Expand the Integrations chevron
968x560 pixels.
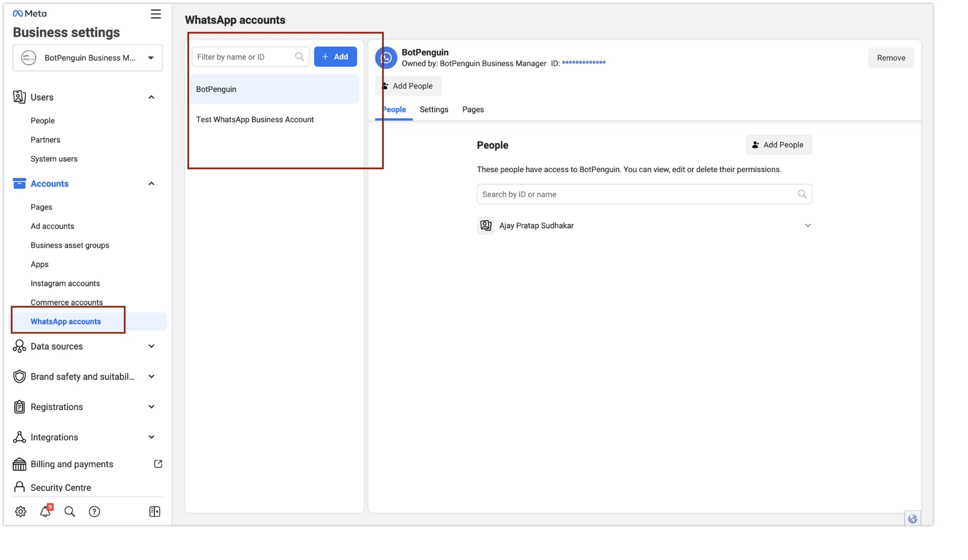point(151,437)
